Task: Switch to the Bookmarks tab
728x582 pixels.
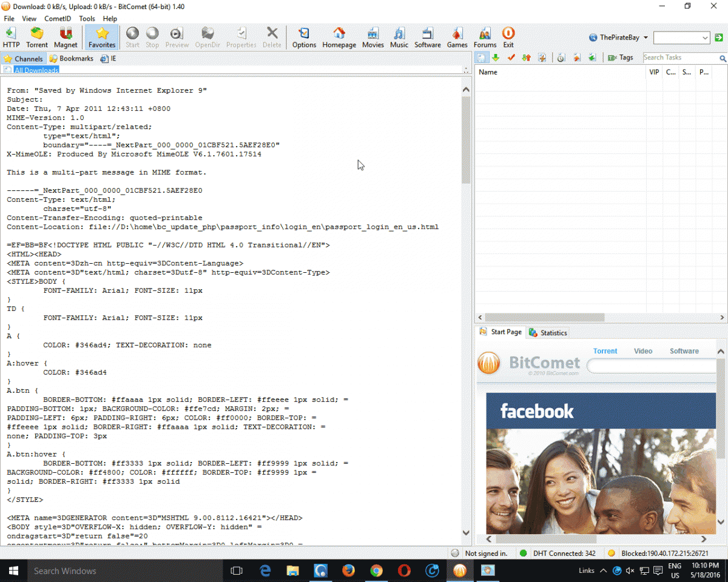Action: click(x=72, y=59)
